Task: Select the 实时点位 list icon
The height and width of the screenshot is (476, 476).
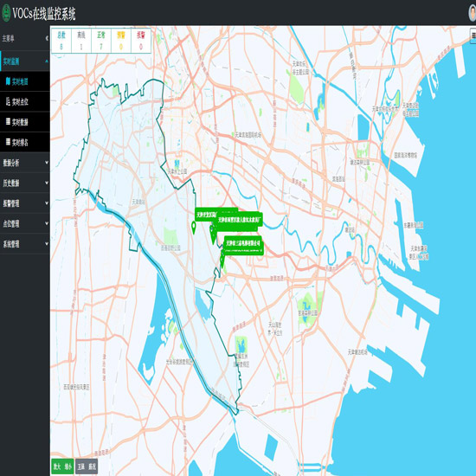Action: coord(8,102)
